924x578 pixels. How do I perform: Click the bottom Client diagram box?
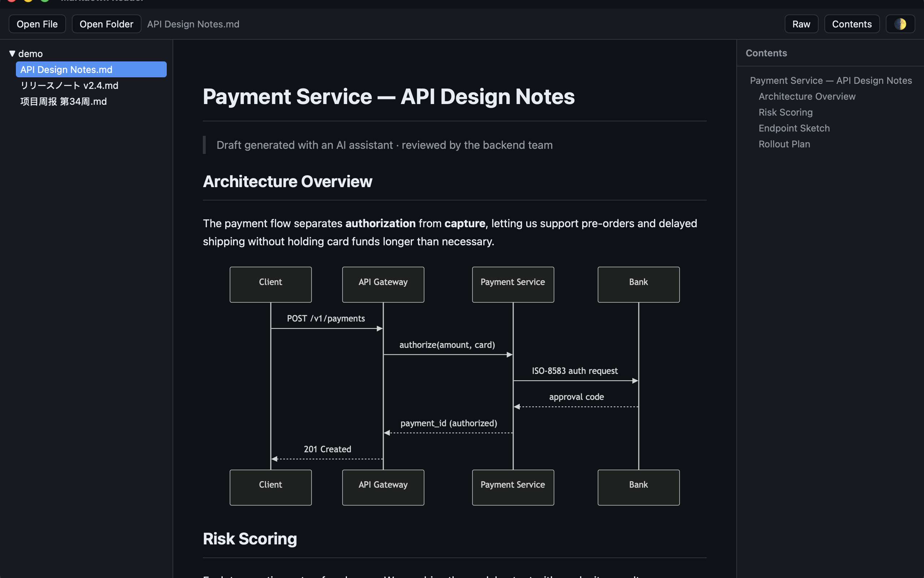tap(271, 487)
